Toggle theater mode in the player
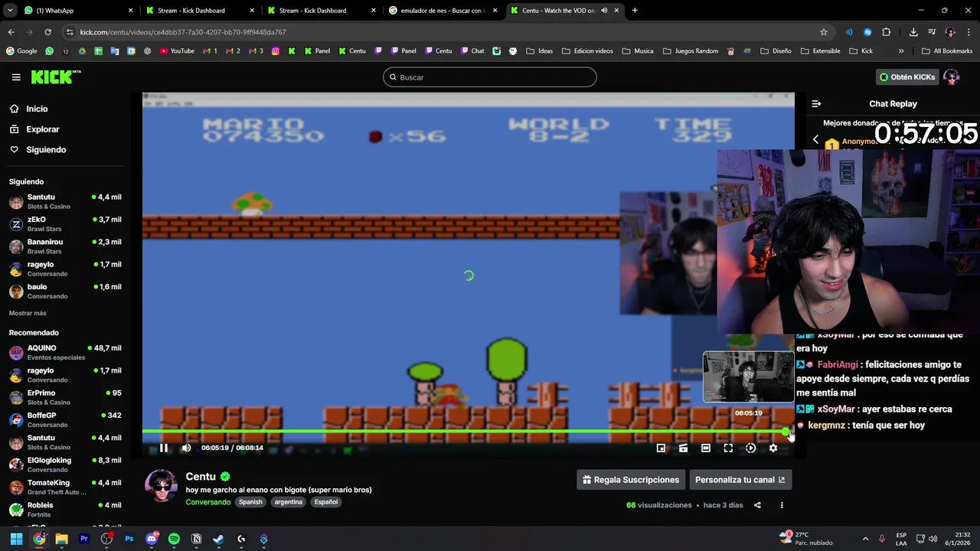Screen dimensions: 980x551 (706, 448)
